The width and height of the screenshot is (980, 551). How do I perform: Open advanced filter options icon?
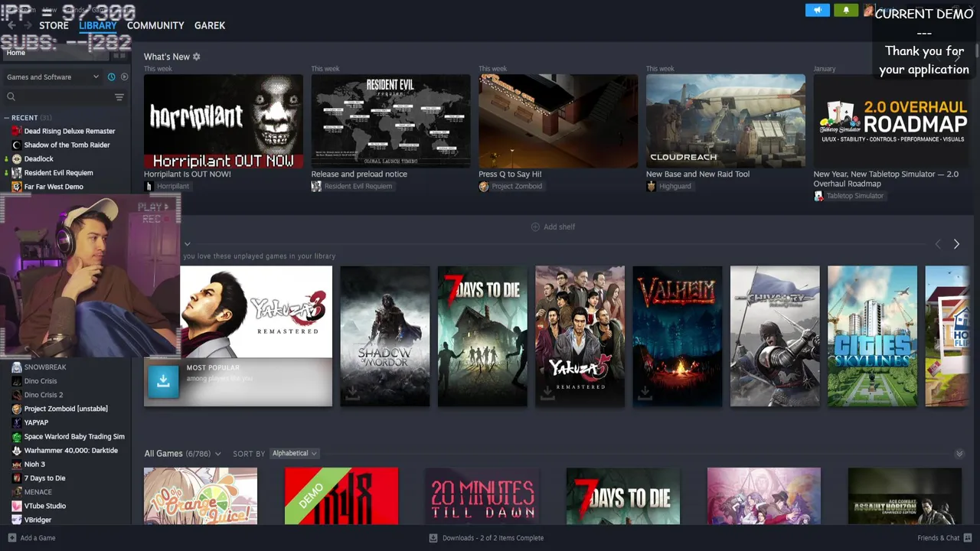pyautogui.click(x=119, y=96)
